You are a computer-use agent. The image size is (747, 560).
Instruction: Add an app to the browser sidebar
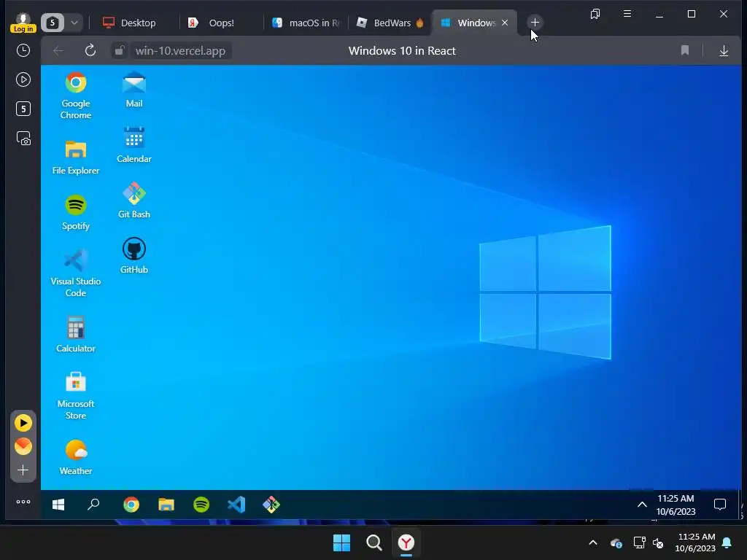(23, 470)
